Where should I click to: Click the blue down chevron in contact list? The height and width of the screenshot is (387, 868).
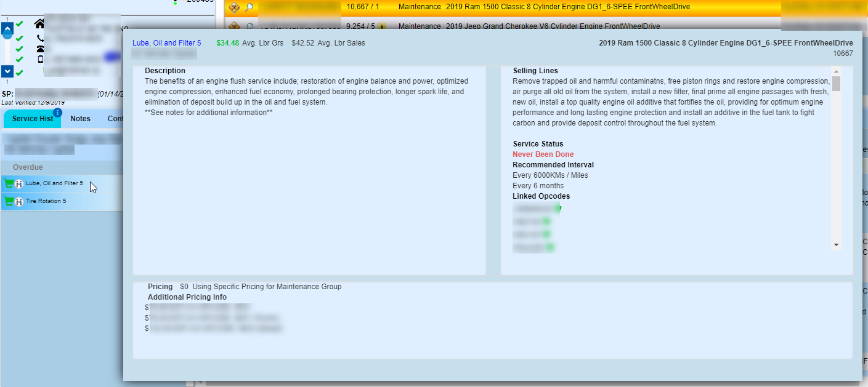click(x=7, y=71)
